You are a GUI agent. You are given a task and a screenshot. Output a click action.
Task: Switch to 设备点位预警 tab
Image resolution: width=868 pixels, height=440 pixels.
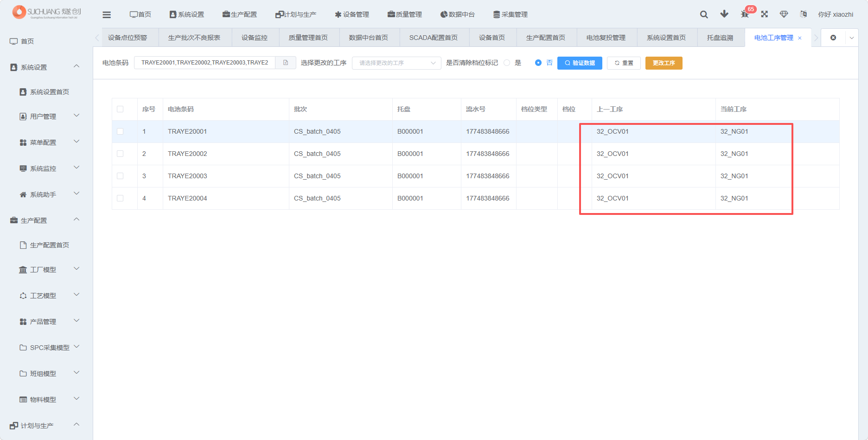[x=128, y=38]
